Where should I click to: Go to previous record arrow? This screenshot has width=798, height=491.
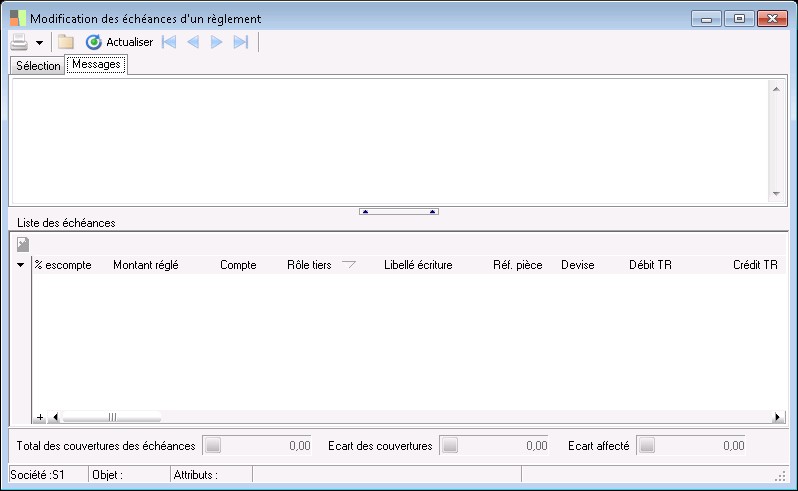193,42
